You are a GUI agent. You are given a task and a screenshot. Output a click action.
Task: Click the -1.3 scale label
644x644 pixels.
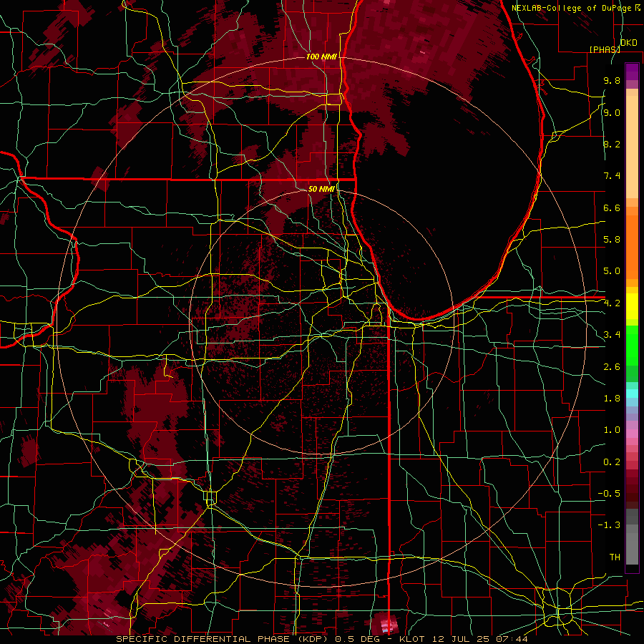point(609,525)
